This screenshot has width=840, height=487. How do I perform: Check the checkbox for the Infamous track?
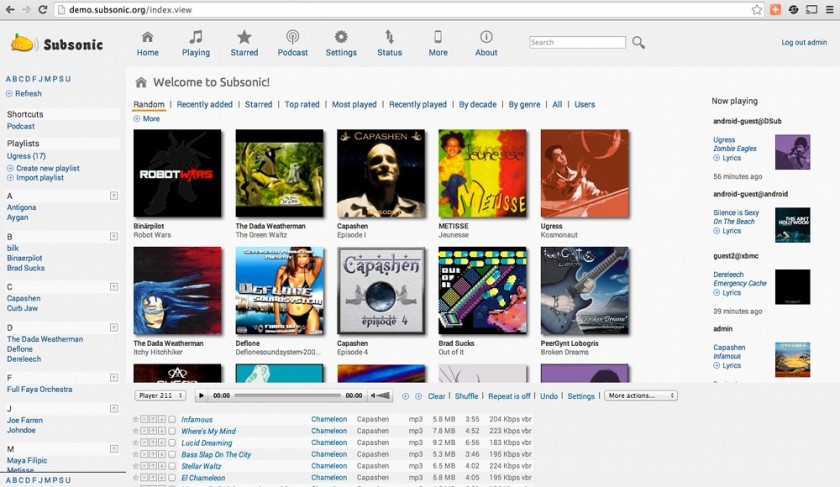tap(172, 419)
